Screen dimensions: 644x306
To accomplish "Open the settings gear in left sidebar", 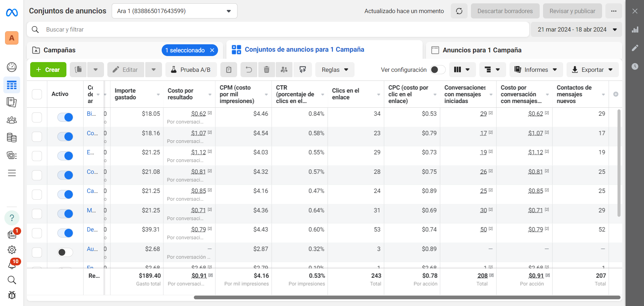I will pyautogui.click(x=12, y=250).
